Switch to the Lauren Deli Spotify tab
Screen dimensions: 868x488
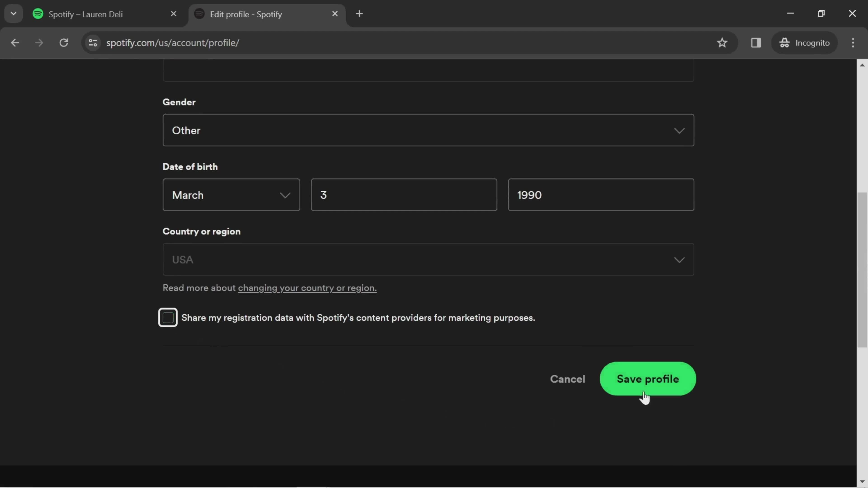tap(86, 14)
